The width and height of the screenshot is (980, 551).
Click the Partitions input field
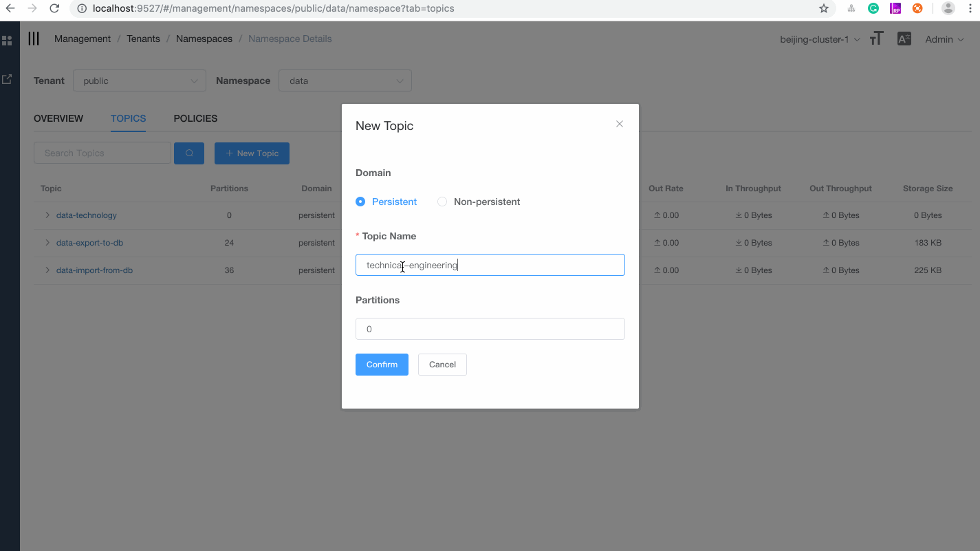(490, 329)
